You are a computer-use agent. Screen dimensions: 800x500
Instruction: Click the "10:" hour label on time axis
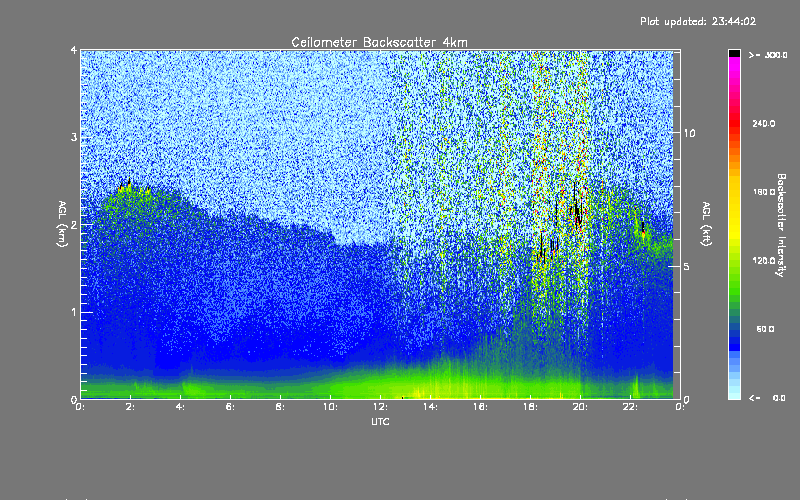[x=330, y=407]
